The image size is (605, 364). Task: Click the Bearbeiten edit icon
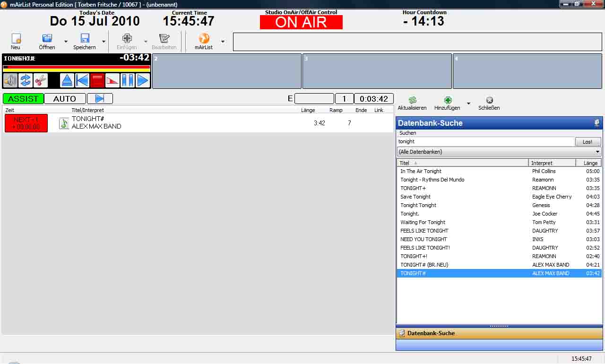tap(164, 38)
